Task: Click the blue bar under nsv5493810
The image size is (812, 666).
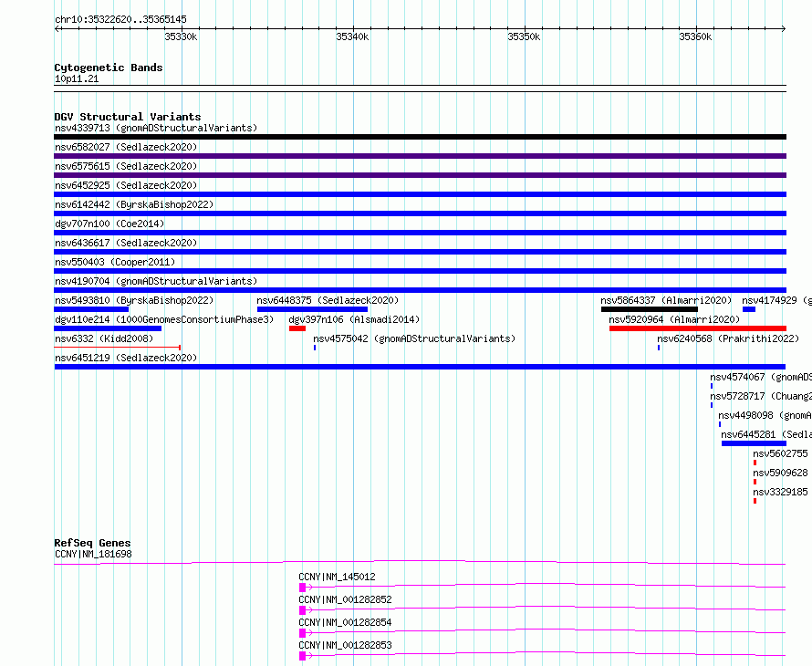Action: (x=91, y=309)
